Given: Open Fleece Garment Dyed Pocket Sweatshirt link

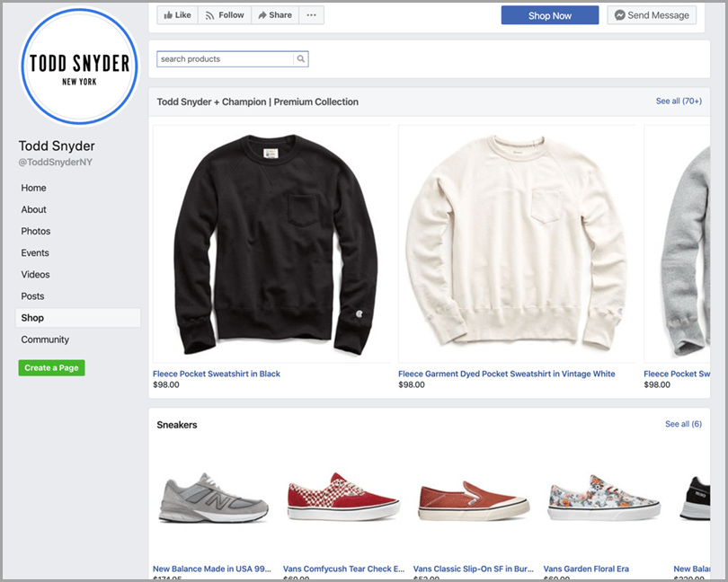Looking at the screenshot, I should (507, 374).
